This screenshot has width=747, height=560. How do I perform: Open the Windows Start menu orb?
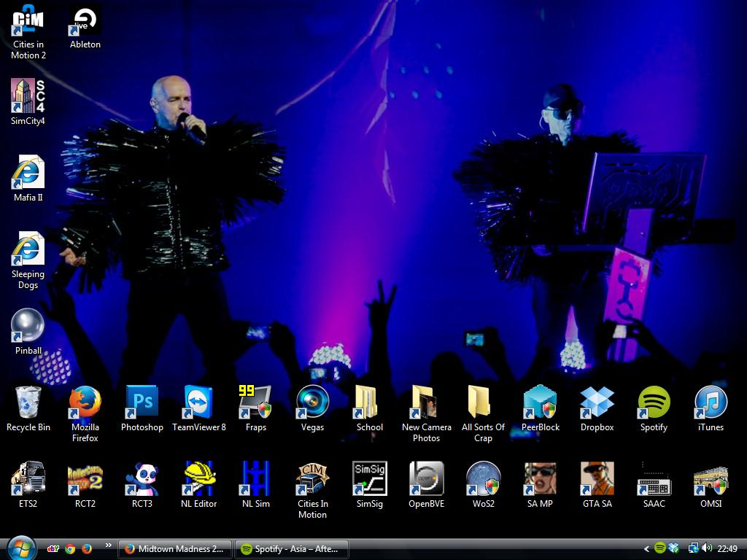coord(20,548)
